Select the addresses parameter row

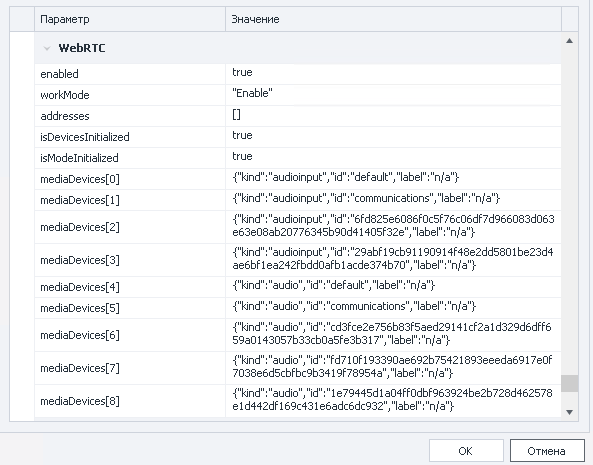tap(298, 116)
